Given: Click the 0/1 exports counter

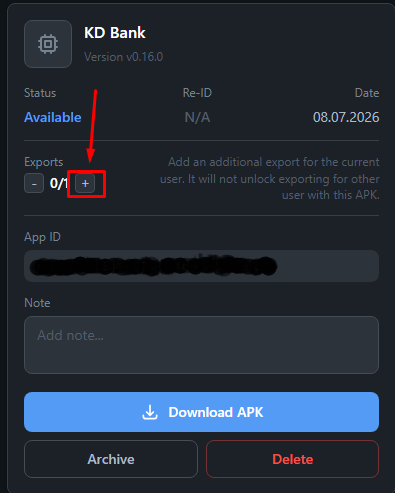Looking at the screenshot, I should pos(59,183).
